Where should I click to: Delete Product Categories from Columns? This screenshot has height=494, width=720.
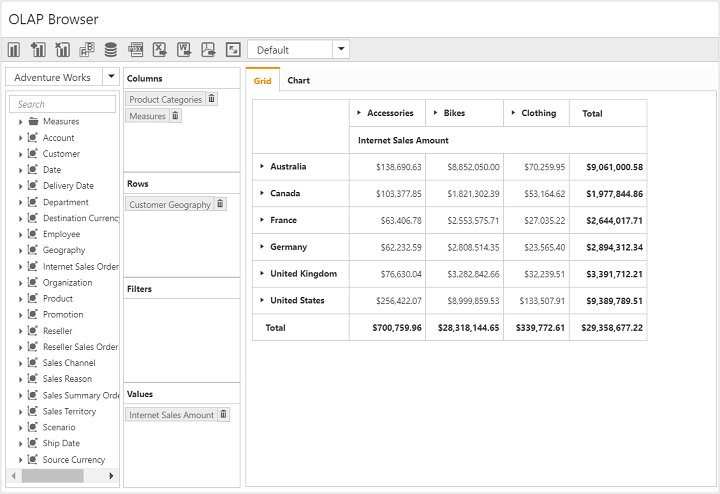coord(212,99)
